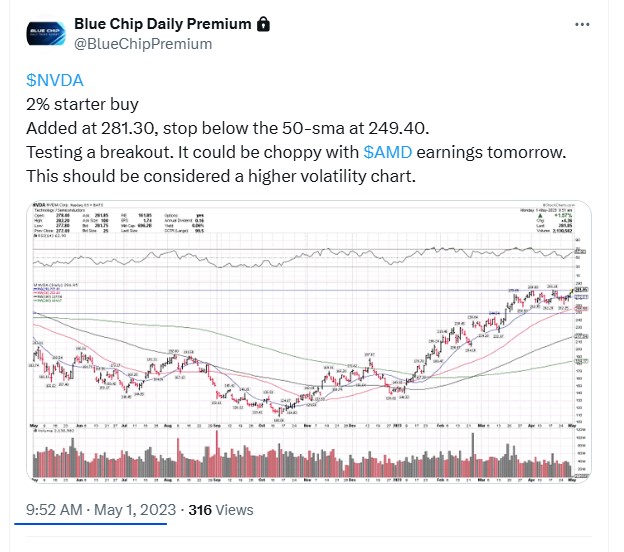624x552 pixels.
Task: Click the tall gray volume bar in late February
Action: point(473,455)
